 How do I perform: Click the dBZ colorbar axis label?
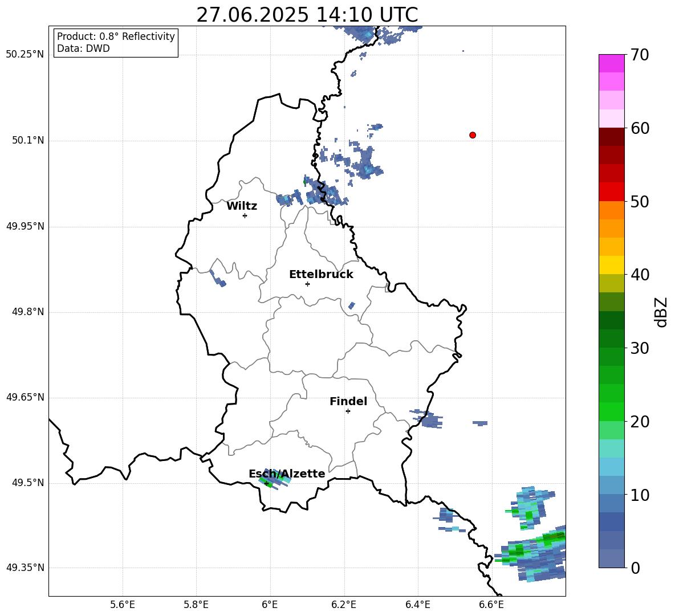pyautogui.click(x=662, y=312)
